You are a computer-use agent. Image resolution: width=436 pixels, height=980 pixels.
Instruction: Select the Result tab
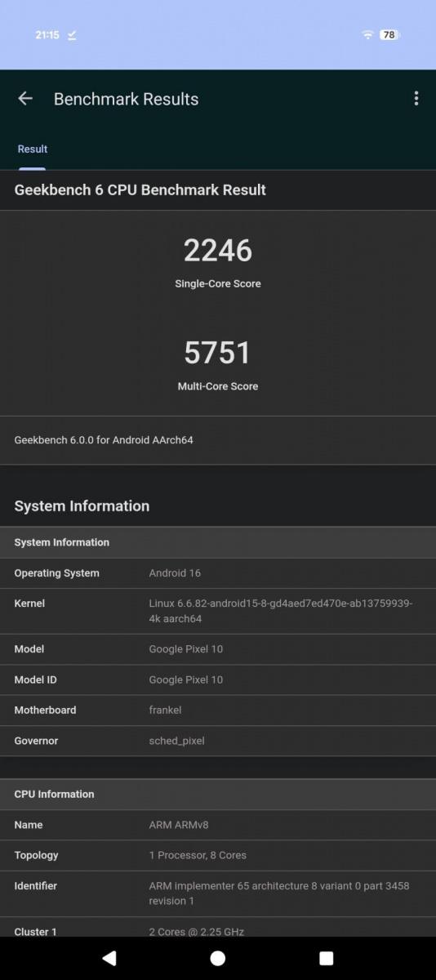[33, 149]
